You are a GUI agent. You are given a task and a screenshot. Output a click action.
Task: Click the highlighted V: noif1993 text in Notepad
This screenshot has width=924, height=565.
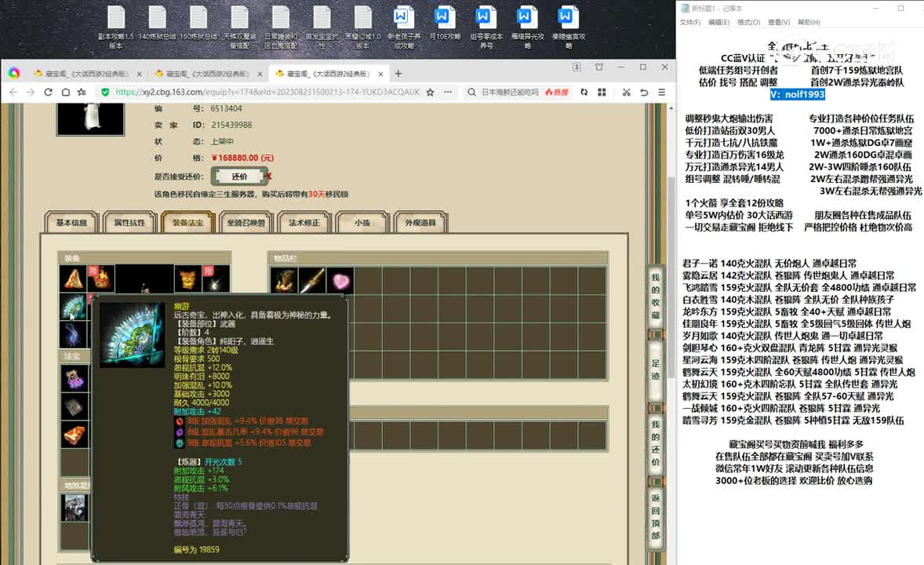coord(797,94)
